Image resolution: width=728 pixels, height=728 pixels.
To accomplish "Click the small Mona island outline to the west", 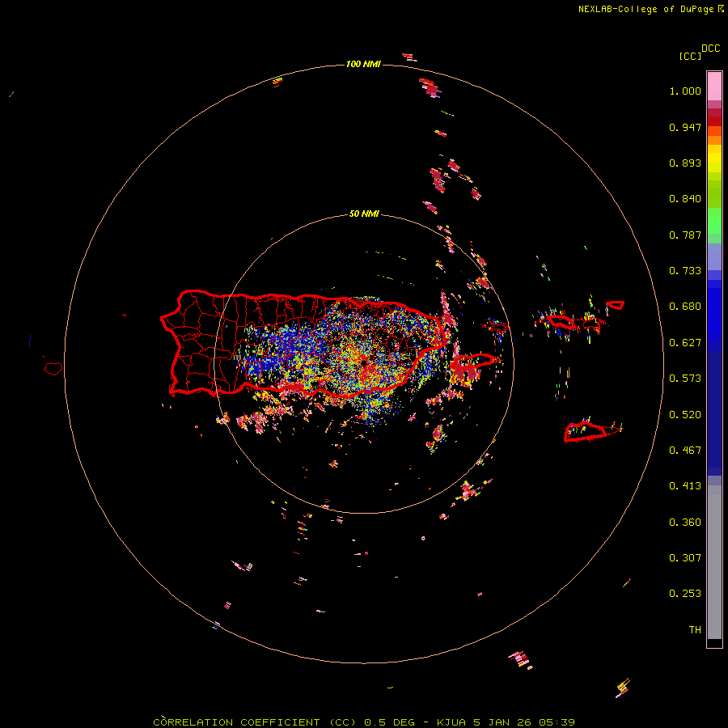I will (53, 369).
